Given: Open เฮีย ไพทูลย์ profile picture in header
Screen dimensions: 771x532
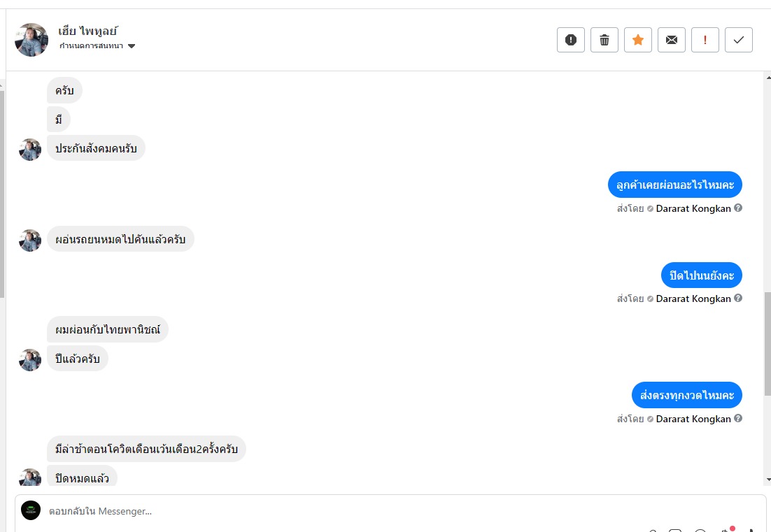Looking at the screenshot, I should tap(31, 40).
